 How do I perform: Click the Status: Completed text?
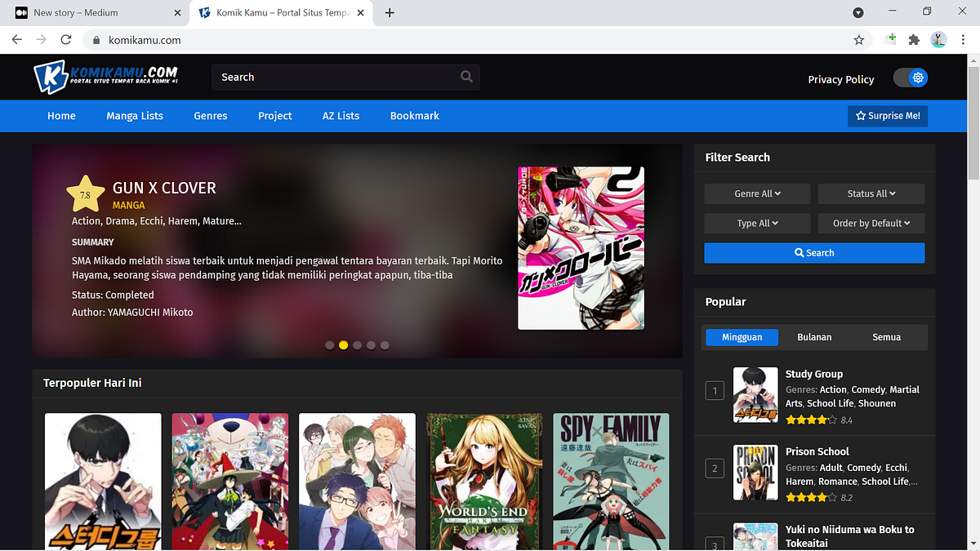coord(113,295)
